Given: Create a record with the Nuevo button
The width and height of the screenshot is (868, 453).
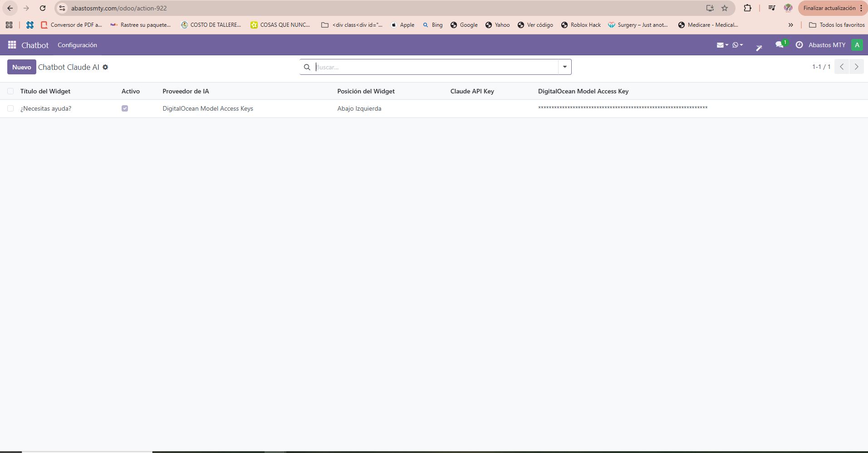Looking at the screenshot, I should click(x=21, y=67).
